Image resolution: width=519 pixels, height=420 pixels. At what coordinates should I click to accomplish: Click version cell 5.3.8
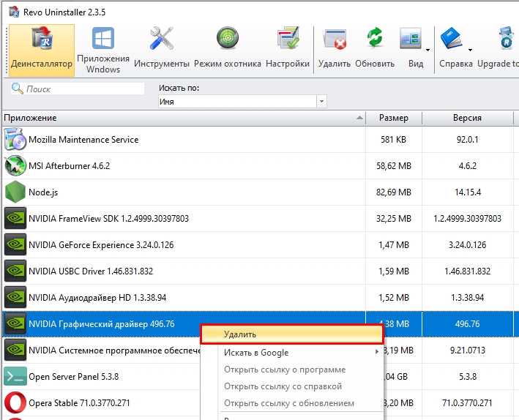click(x=467, y=377)
